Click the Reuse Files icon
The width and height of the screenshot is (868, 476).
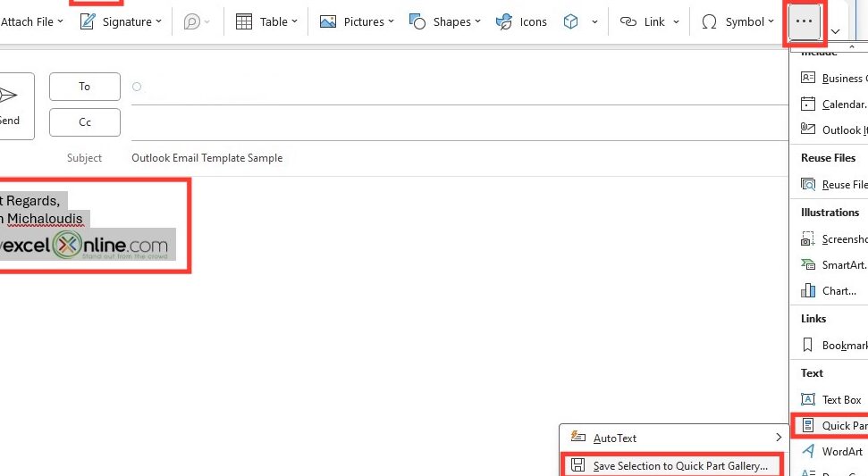coord(808,184)
